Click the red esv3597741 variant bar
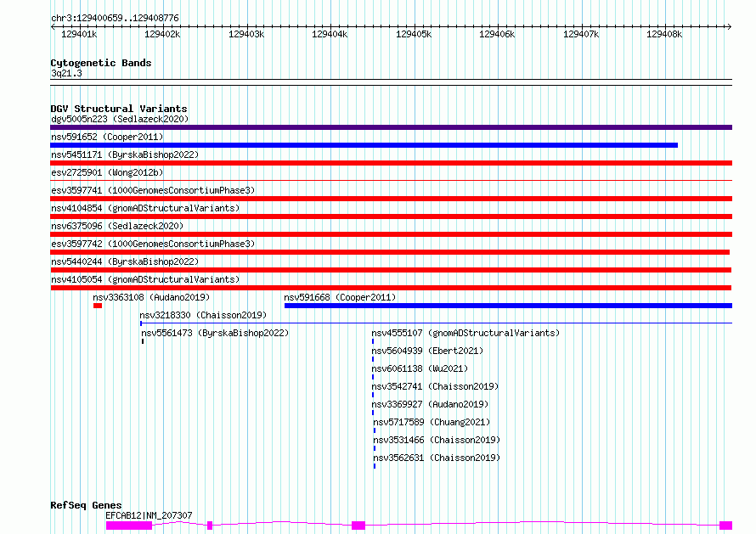The width and height of the screenshot is (756, 534). coord(391,199)
